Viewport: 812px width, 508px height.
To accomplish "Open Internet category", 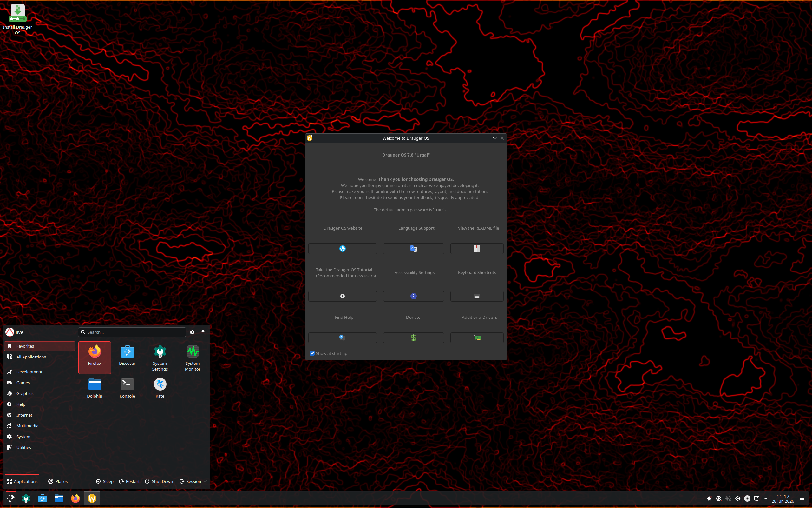I will pyautogui.click(x=39, y=415).
